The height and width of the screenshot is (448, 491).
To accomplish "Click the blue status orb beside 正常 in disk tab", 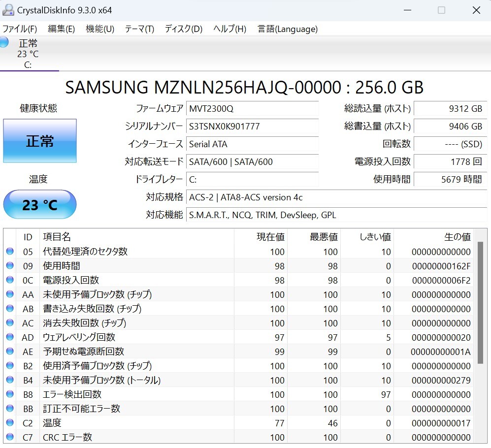I will (x=3, y=42).
